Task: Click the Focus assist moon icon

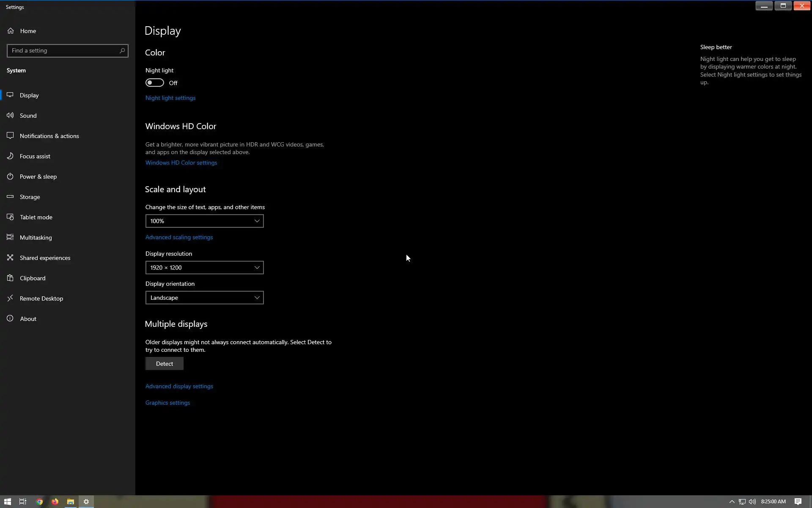Action: click(10, 156)
